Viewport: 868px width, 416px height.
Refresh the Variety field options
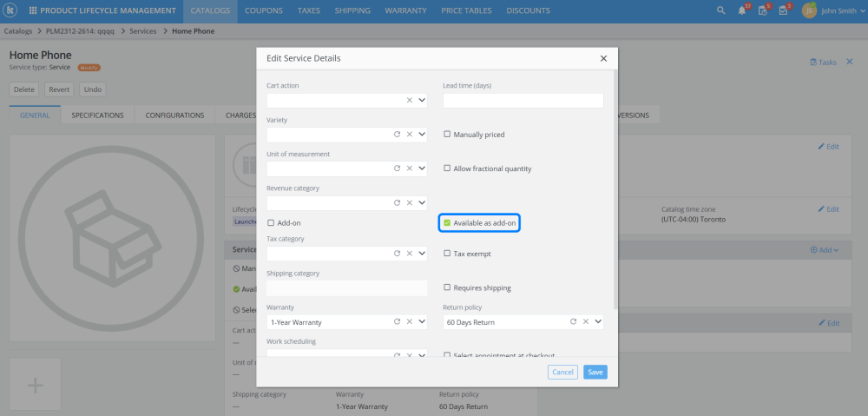click(398, 135)
